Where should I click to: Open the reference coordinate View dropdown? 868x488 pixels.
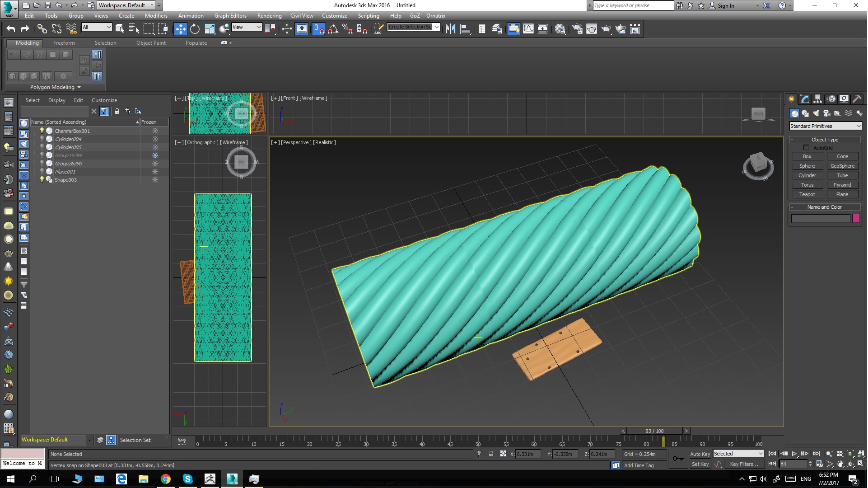247,27
